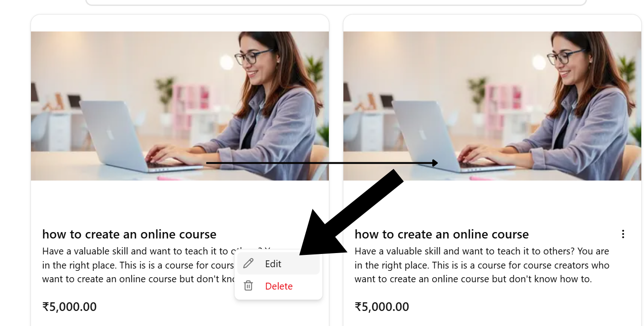Click the trash can icon beside Delete
Viewport: 644px width, 326px height.
(248, 286)
